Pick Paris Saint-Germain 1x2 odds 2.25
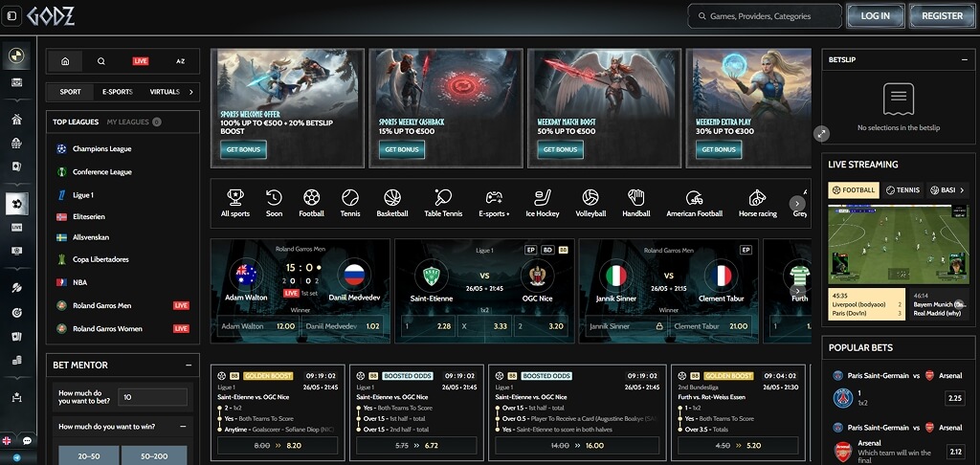The height and width of the screenshot is (465, 980). [x=954, y=398]
